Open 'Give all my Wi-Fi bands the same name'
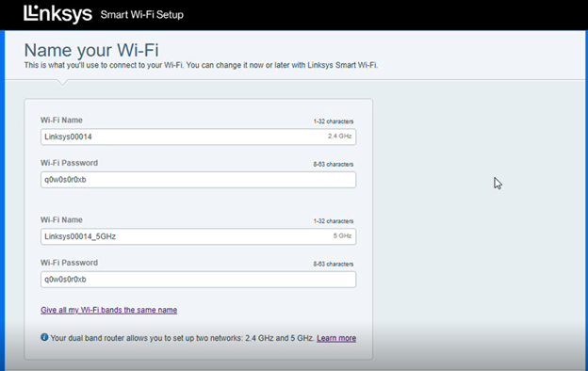This screenshot has width=588, height=371. click(108, 310)
